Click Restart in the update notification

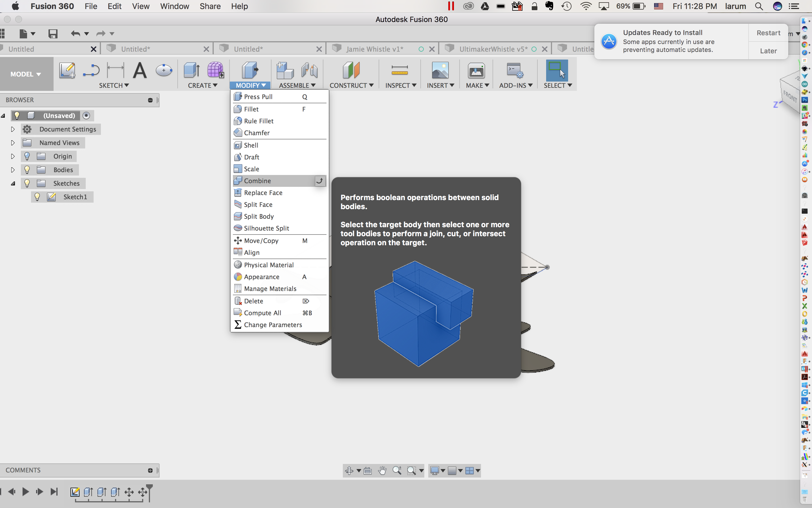(768, 33)
